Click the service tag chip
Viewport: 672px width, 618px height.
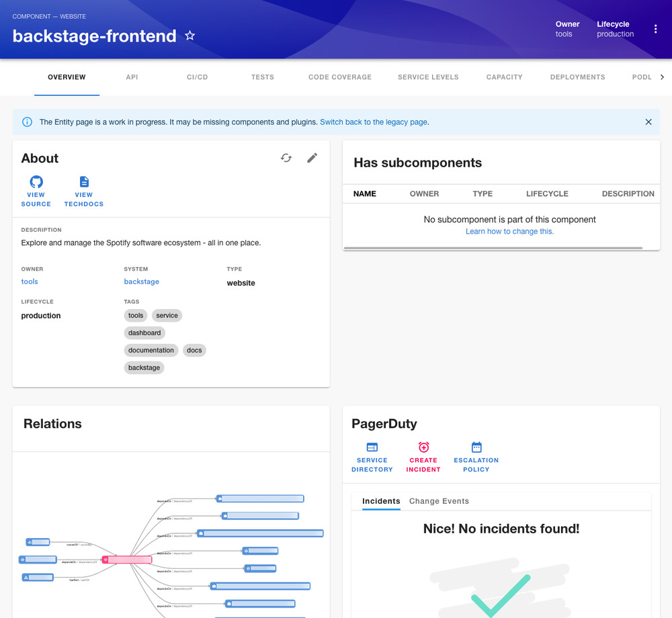[x=167, y=316]
